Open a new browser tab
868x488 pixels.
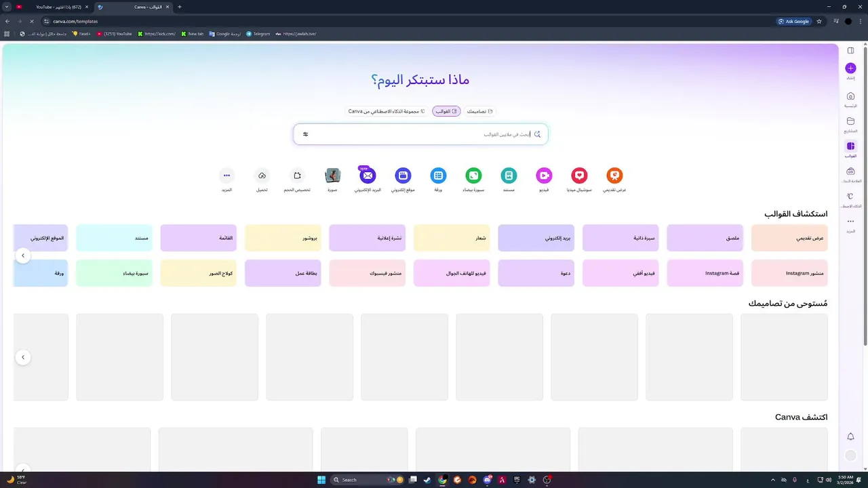click(180, 7)
